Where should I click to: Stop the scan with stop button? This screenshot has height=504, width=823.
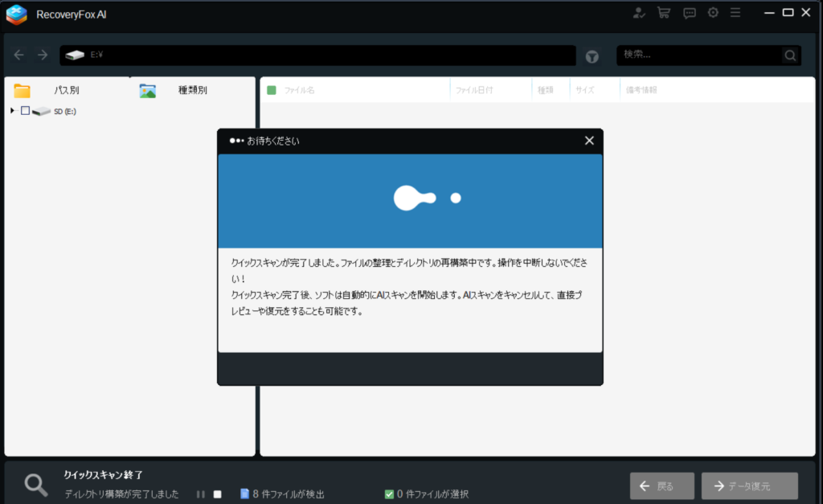tap(217, 494)
